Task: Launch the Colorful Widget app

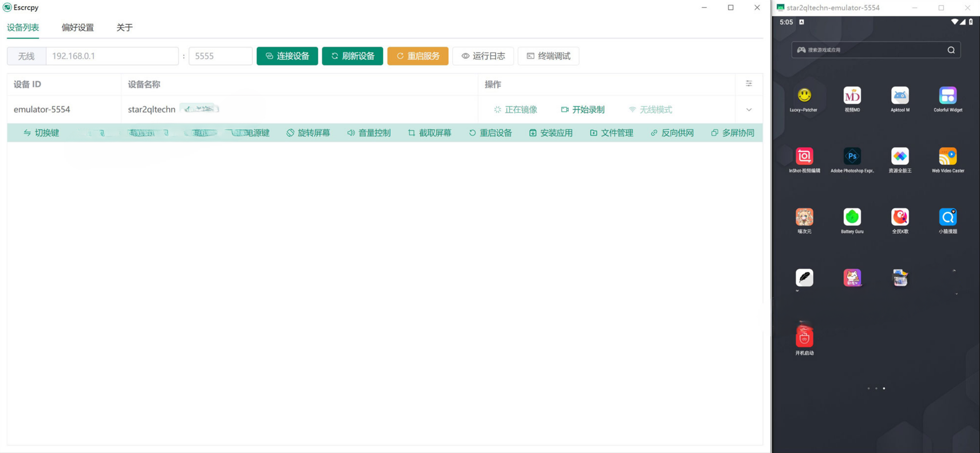Action: tap(947, 96)
